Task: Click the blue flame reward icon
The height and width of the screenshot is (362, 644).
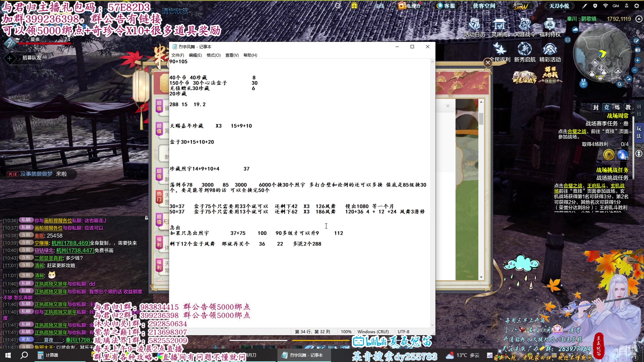Action: (623, 155)
